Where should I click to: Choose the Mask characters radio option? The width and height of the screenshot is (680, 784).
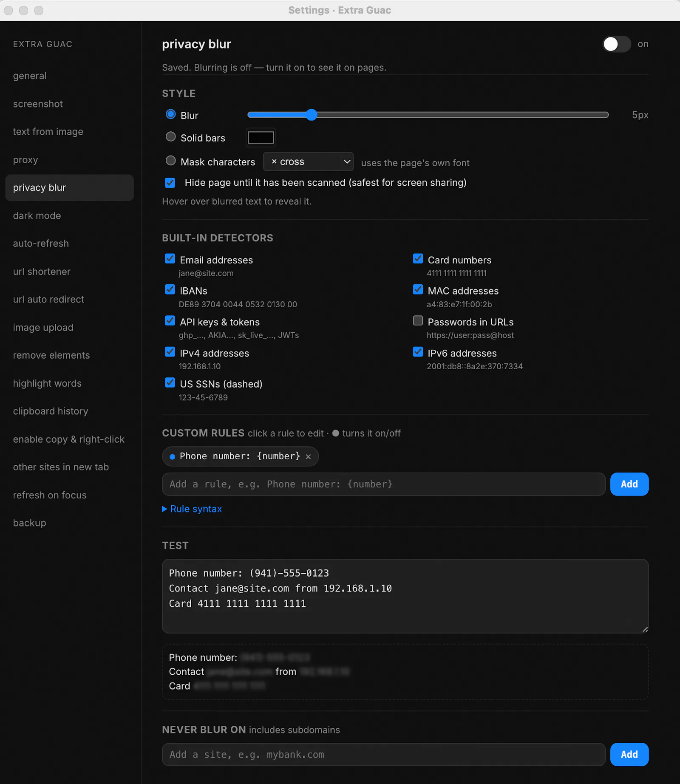(170, 161)
